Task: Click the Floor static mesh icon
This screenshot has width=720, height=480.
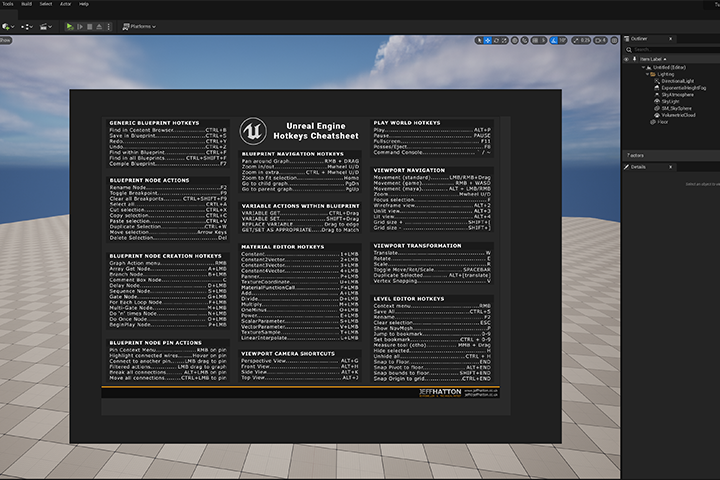Action: click(x=652, y=122)
